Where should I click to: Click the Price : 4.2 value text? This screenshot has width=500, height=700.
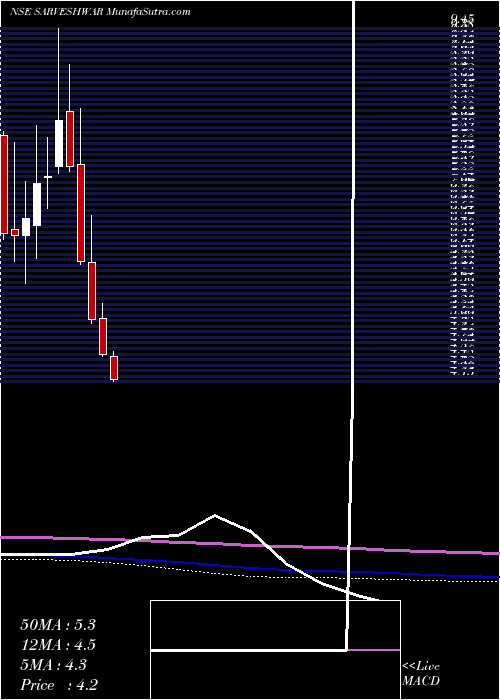pyautogui.click(x=59, y=685)
